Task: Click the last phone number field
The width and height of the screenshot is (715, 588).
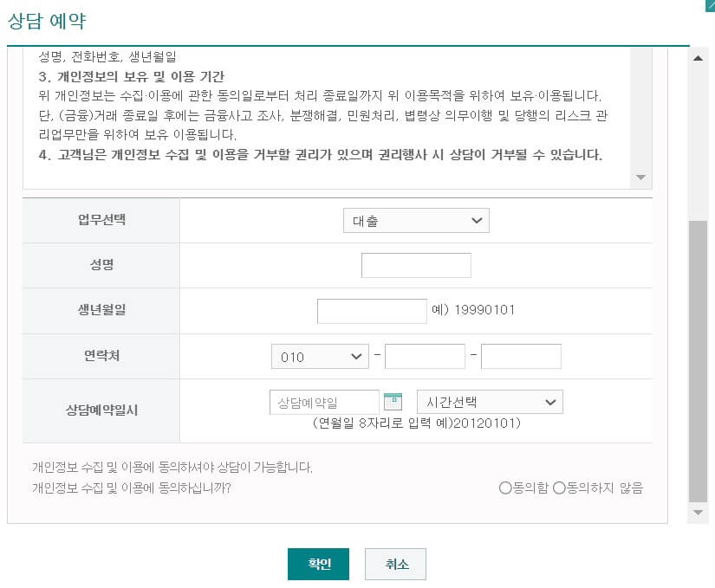Action: (x=521, y=356)
